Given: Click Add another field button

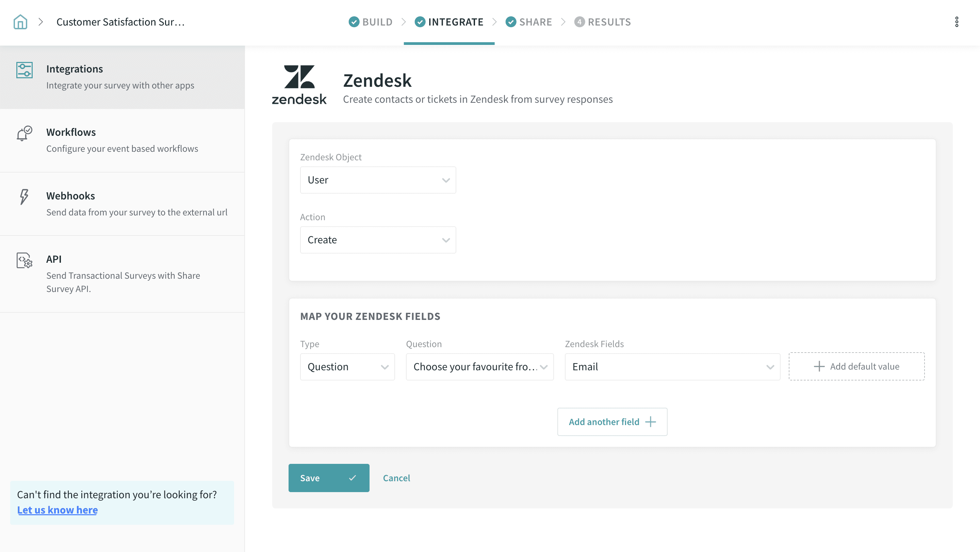Looking at the screenshot, I should (612, 422).
